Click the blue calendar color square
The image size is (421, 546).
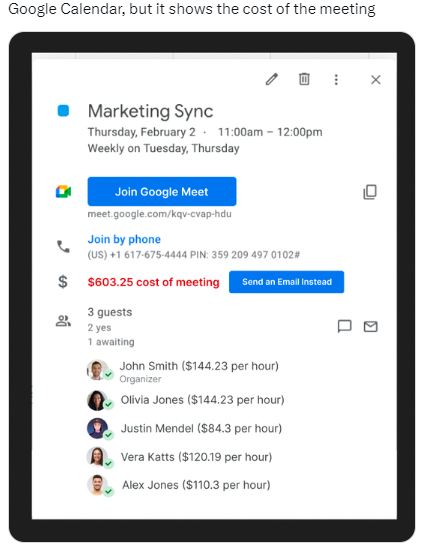point(63,111)
